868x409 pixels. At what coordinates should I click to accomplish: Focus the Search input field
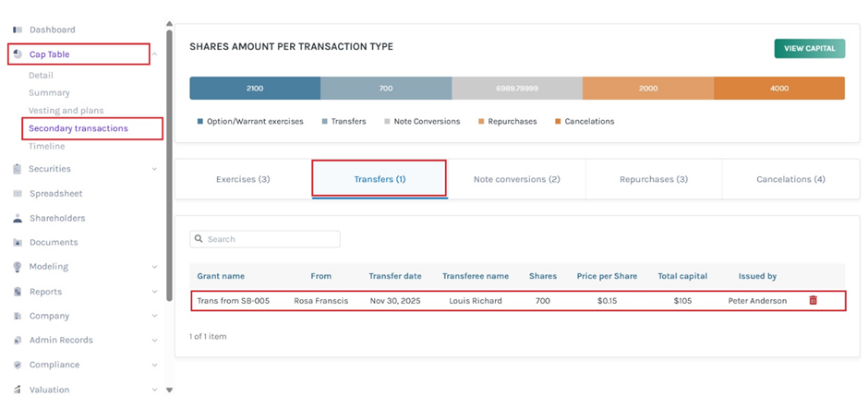[x=265, y=239]
